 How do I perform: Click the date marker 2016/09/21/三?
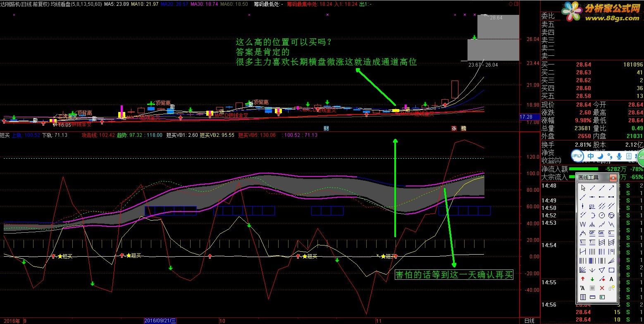(160, 321)
